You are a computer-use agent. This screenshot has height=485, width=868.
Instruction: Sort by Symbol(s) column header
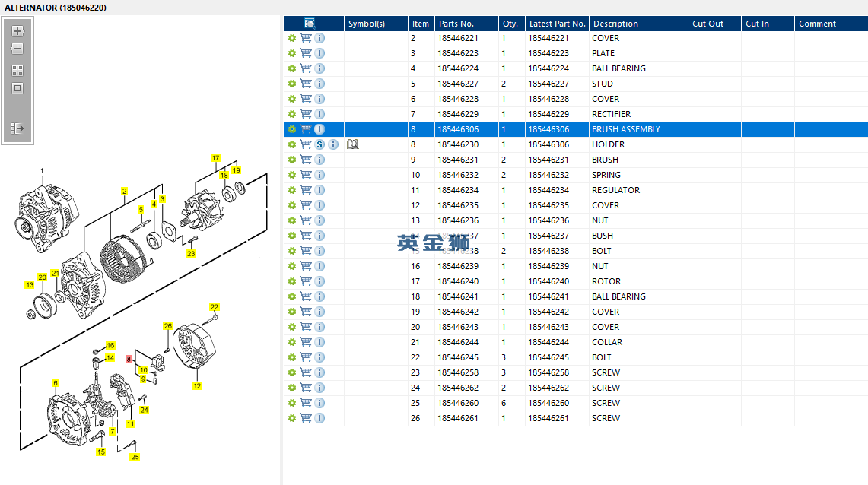click(376, 24)
